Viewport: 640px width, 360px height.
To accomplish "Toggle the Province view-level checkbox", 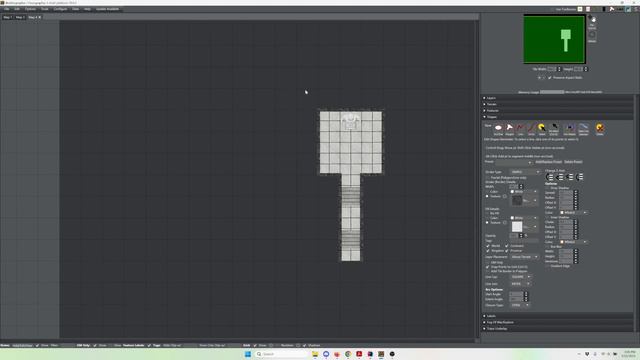I will pos(507,251).
